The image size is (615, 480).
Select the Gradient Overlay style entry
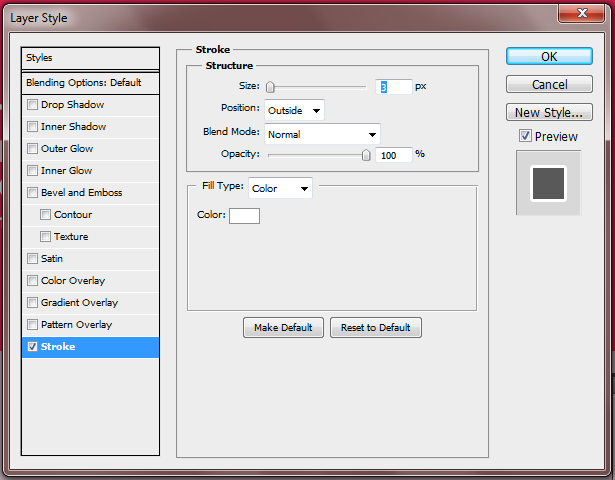pyautogui.click(x=79, y=303)
